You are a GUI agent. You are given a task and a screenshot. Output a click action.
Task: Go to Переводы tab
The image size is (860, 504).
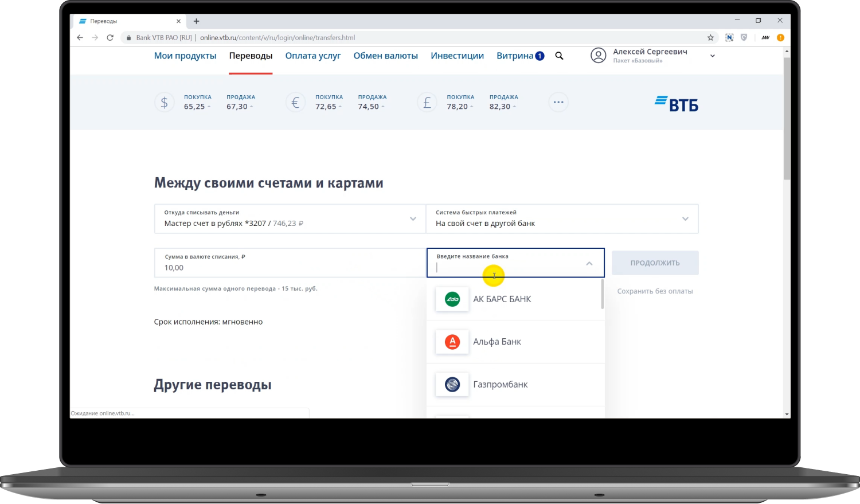pos(251,56)
